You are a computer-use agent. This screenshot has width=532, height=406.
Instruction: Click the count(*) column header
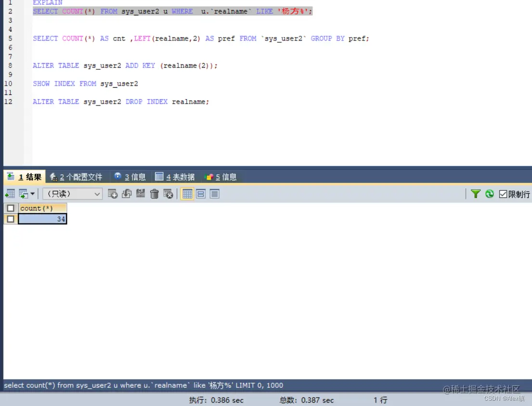(x=42, y=208)
